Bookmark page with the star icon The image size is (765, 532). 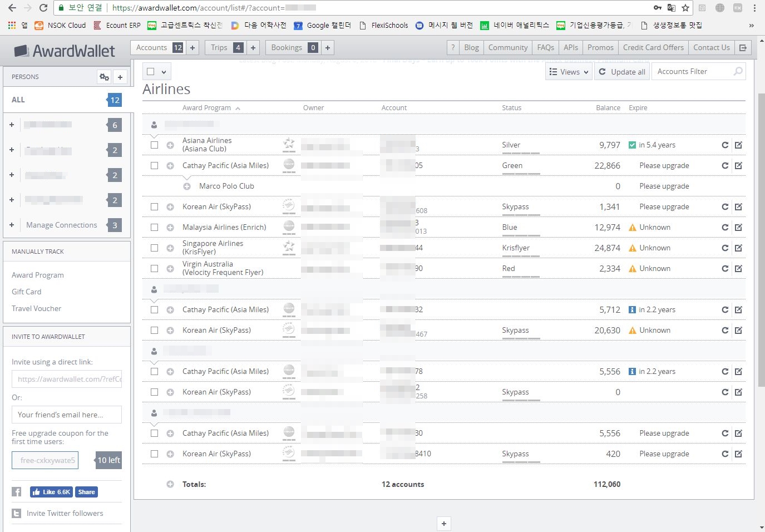[685, 8]
